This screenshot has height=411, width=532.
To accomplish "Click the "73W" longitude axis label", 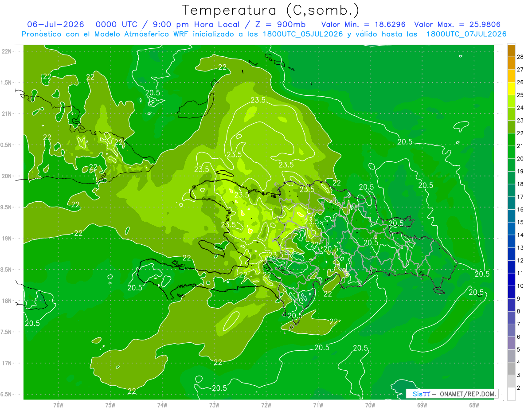I will point(214,404).
